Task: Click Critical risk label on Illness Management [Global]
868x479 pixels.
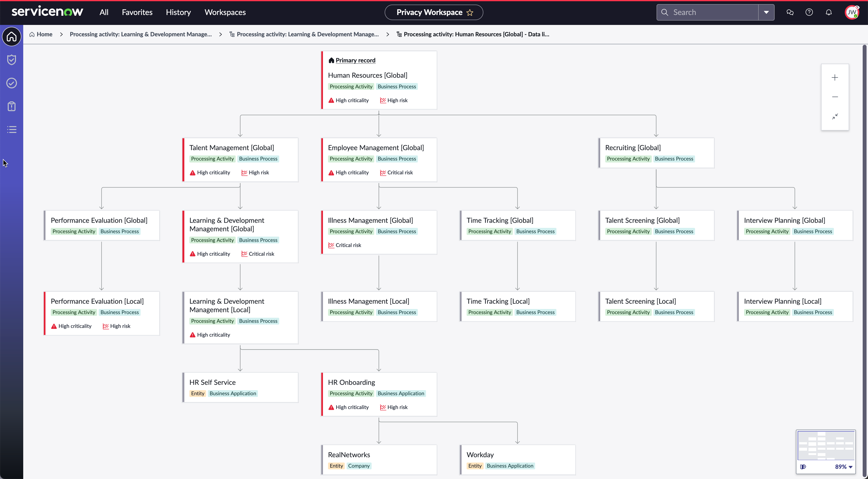Action: [x=348, y=245]
